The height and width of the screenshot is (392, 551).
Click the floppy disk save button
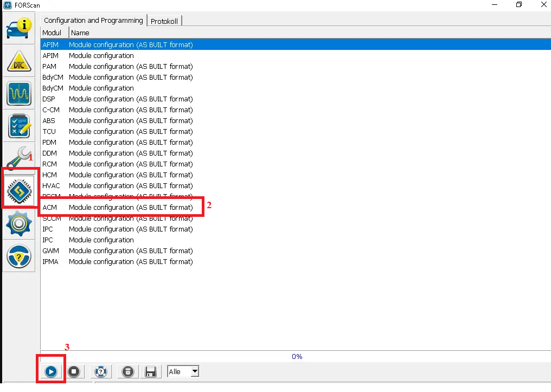151,371
